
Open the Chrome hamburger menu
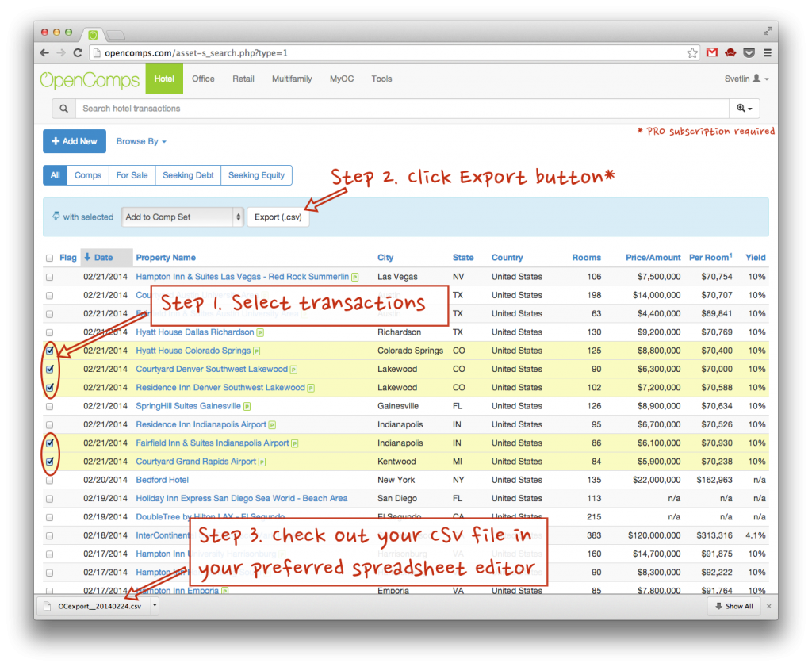(768, 53)
